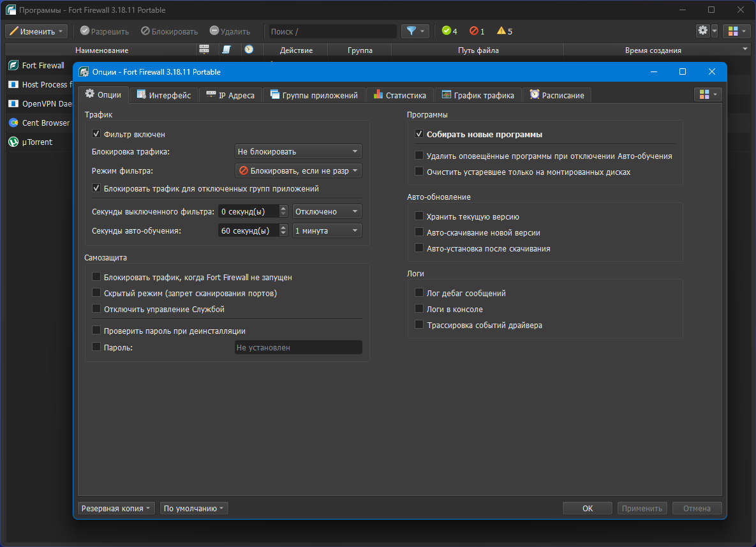Viewport: 756px width, 547px height.
Task: Check Отключить управление Службой
Action: click(x=96, y=309)
